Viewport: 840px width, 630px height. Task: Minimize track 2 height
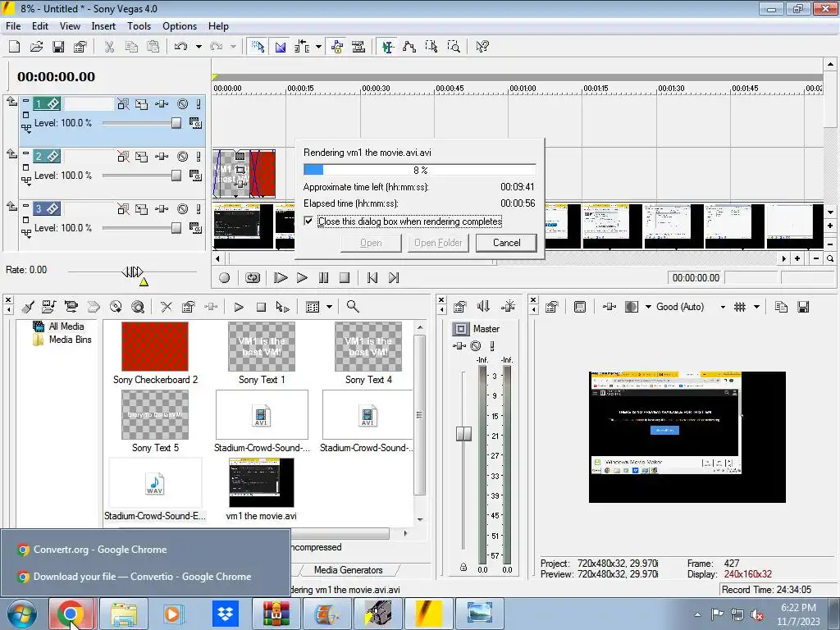tap(25, 153)
